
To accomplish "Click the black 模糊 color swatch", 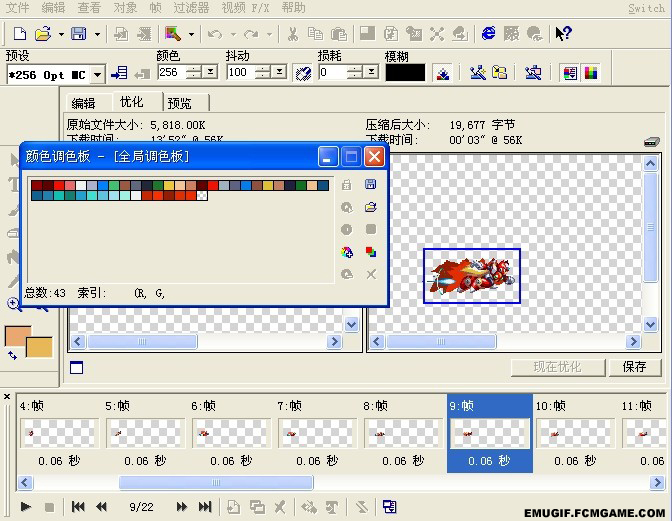I will coord(405,72).
